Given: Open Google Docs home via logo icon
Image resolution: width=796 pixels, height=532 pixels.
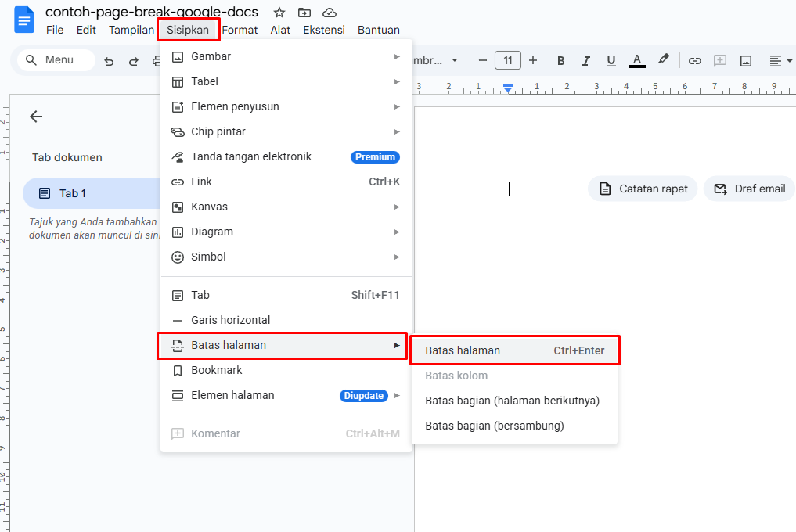Looking at the screenshot, I should 23,20.
